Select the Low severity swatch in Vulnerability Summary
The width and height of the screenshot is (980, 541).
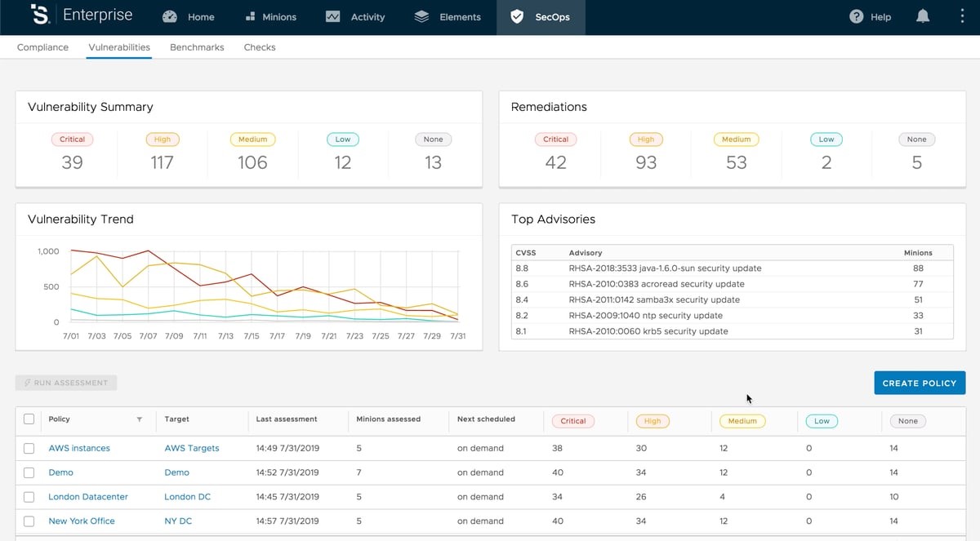click(342, 140)
